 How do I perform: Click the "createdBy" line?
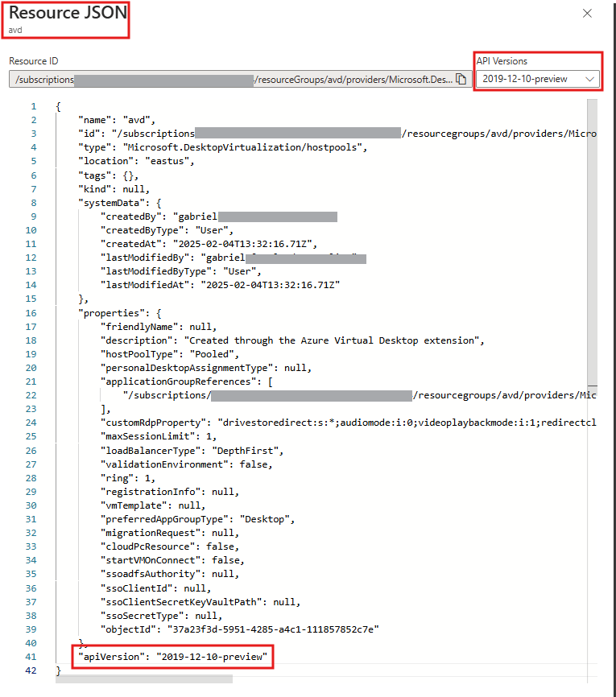coord(219,217)
